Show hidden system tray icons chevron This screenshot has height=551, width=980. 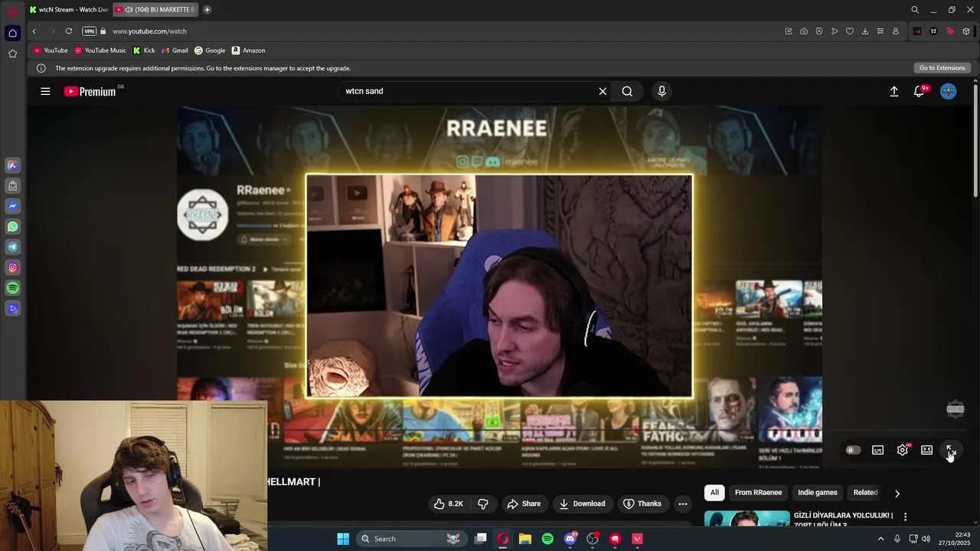[880, 539]
